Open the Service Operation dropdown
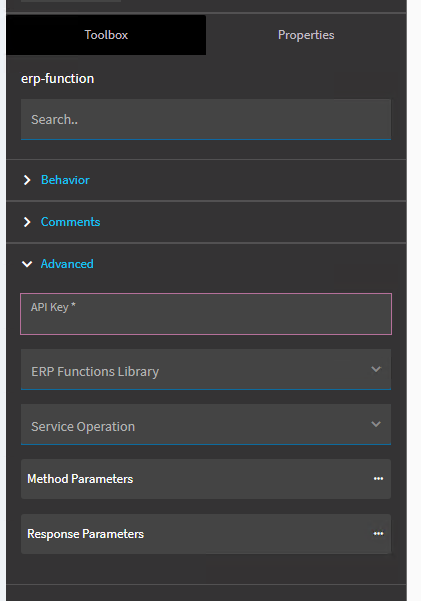The width and height of the screenshot is (421, 601). click(x=206, y=424)
